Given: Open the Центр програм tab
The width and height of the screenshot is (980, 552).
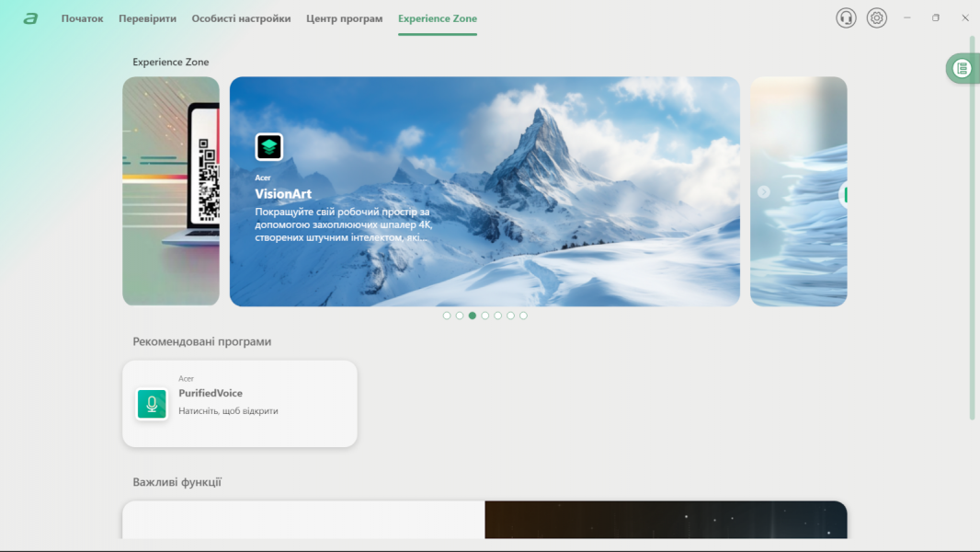Looking at the screenshot, I should tap(344, 18).
